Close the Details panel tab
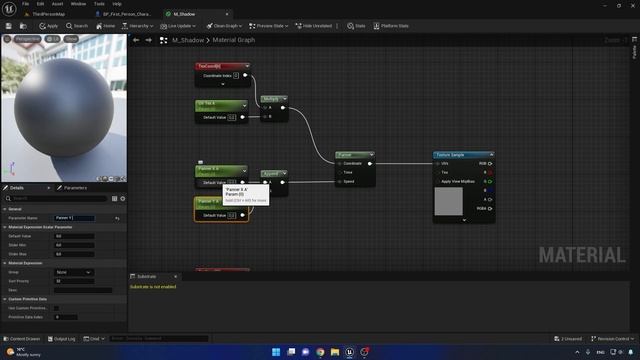The image size is (640, 360). [49, 188]
